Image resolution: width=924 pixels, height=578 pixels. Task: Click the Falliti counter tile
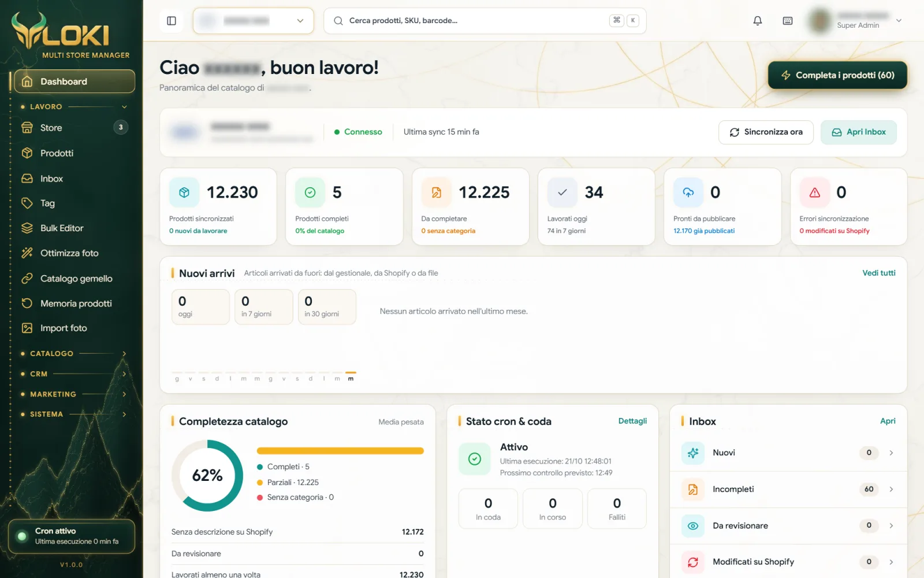click(617, 509)
